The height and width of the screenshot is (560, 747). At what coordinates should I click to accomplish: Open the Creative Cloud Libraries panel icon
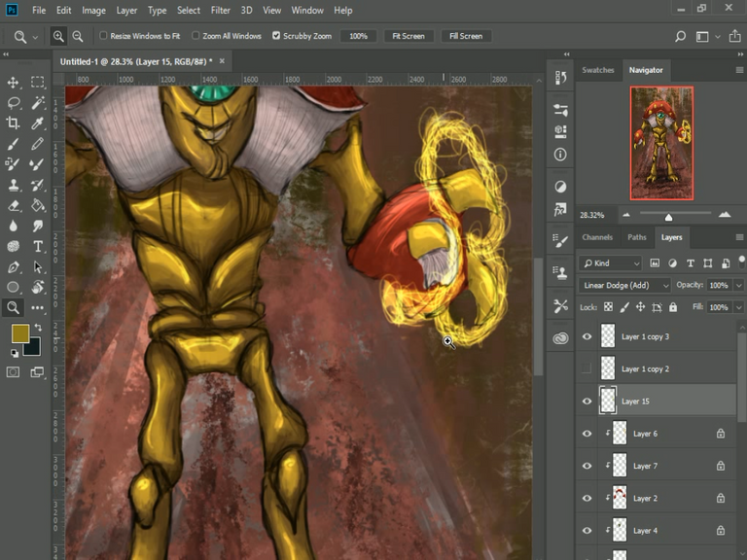[560, 338]
